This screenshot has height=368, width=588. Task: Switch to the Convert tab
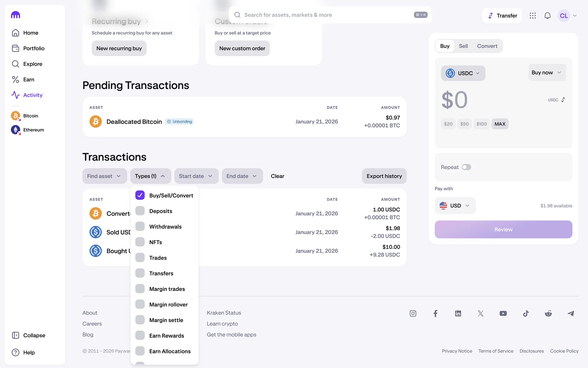click(x=487, y=46)
